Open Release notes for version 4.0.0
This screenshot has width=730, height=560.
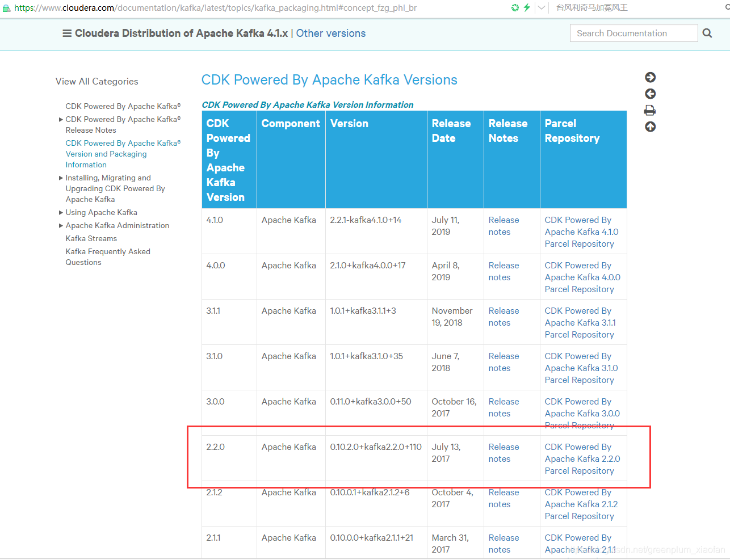click(504, 271)
